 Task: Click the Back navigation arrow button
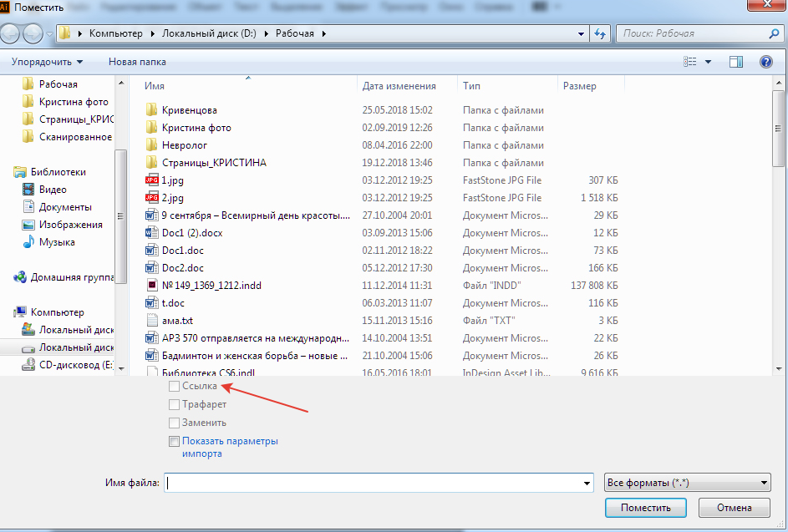coord(9,33)
